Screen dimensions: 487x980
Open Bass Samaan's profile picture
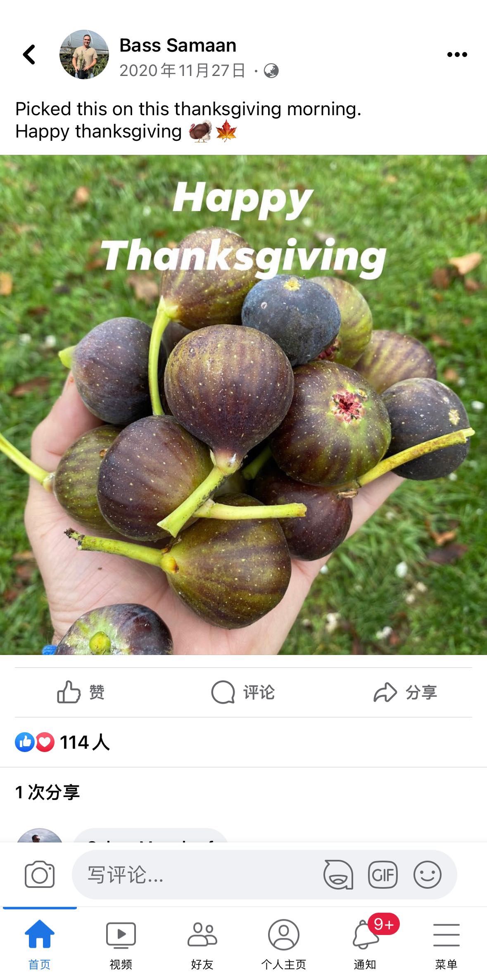(84, 55)
